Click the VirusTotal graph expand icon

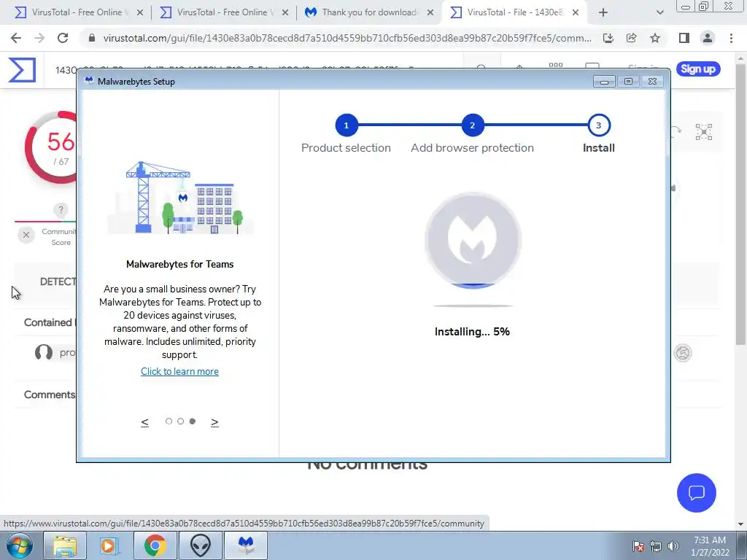(x=704, y=132)
